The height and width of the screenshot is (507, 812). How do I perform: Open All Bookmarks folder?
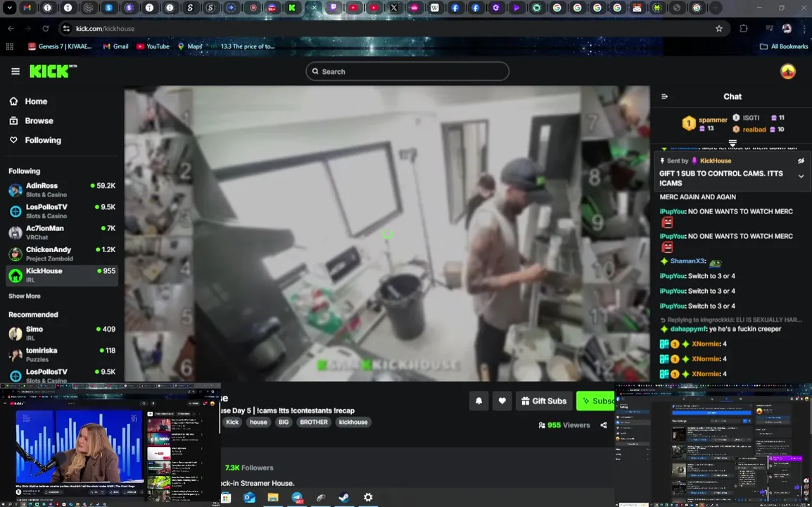[x=784, y=46]
